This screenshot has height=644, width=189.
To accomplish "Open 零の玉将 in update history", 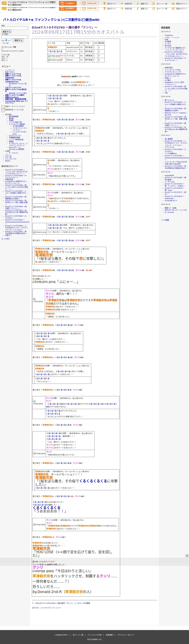I will [168, 46].
